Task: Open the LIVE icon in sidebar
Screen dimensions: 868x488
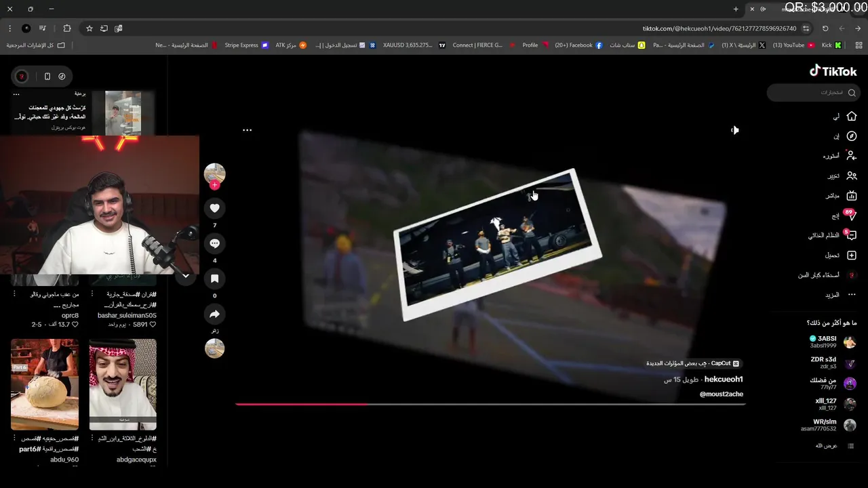Action: coord(852,195)
